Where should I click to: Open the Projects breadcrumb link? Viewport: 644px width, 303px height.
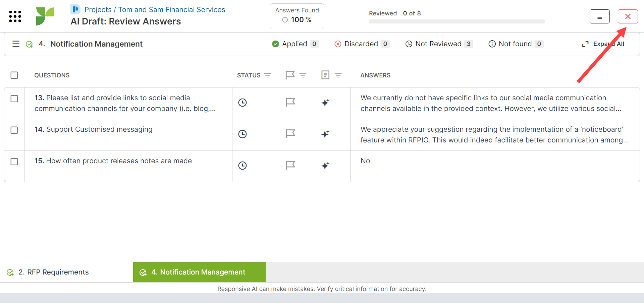[x=98, y=10]
